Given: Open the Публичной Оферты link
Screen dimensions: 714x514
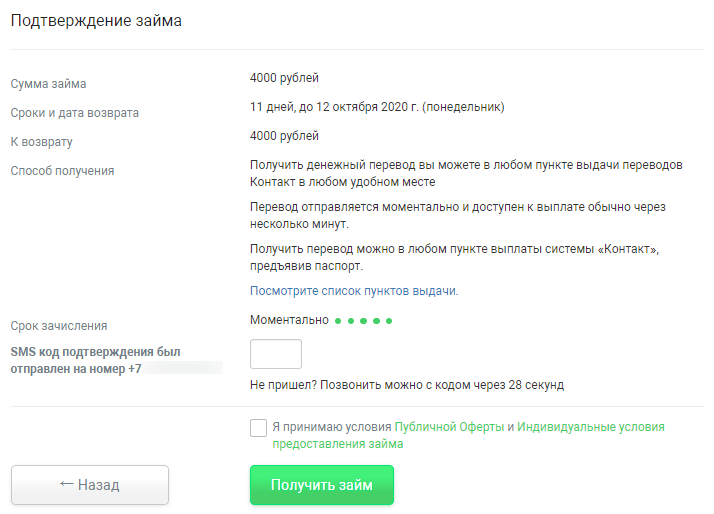Looking at the screenshot, I should [449, 427].
